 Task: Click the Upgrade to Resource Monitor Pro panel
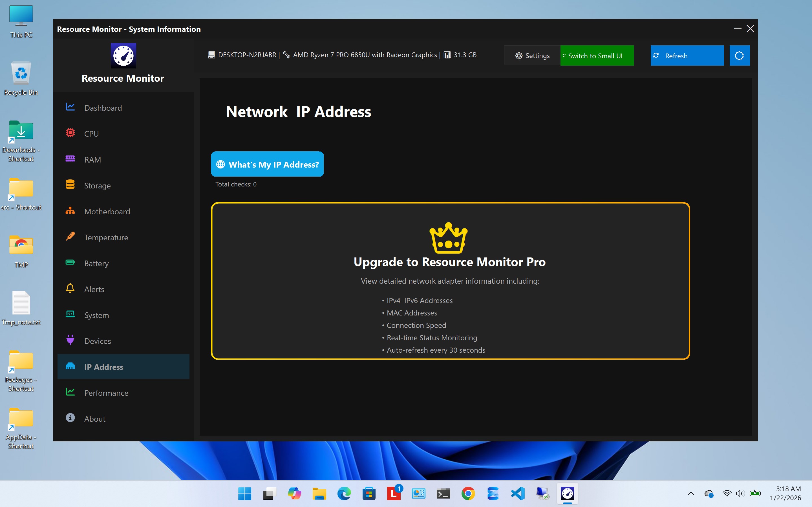450,281
